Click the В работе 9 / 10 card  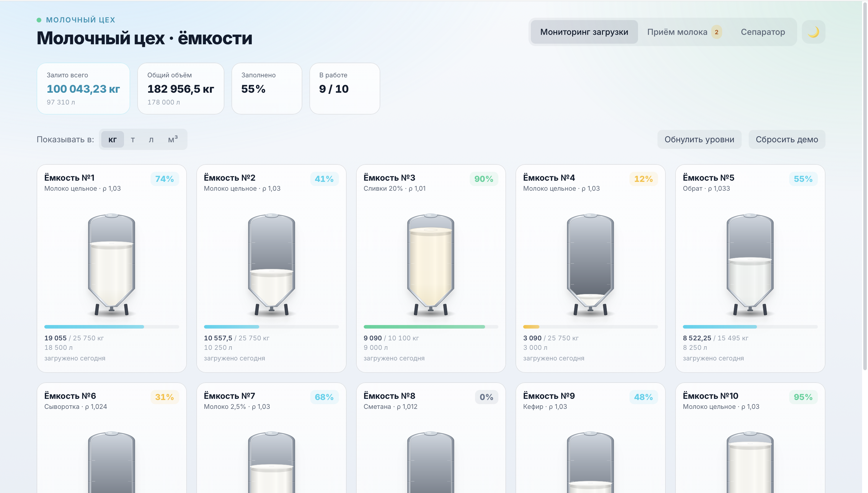(x=345, y=88)
